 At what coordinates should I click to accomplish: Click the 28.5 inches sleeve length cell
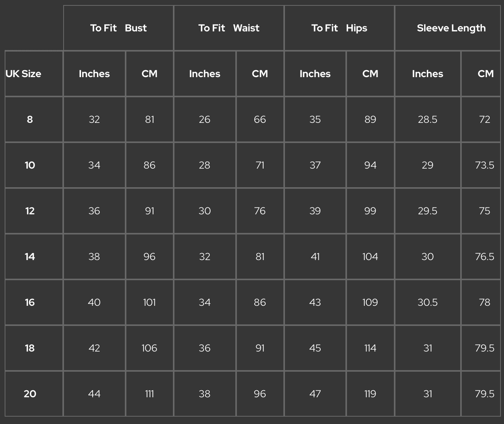coord(427,119)
